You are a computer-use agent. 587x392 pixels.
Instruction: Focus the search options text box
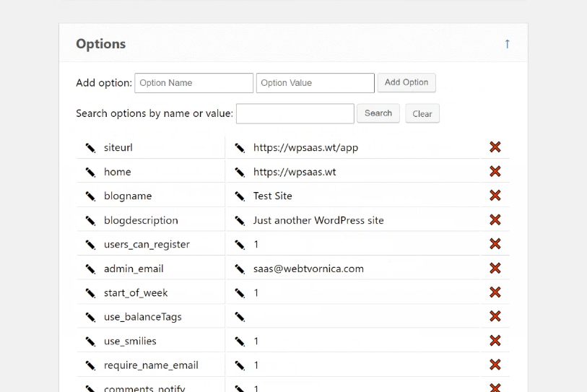[x=295, y=113]
